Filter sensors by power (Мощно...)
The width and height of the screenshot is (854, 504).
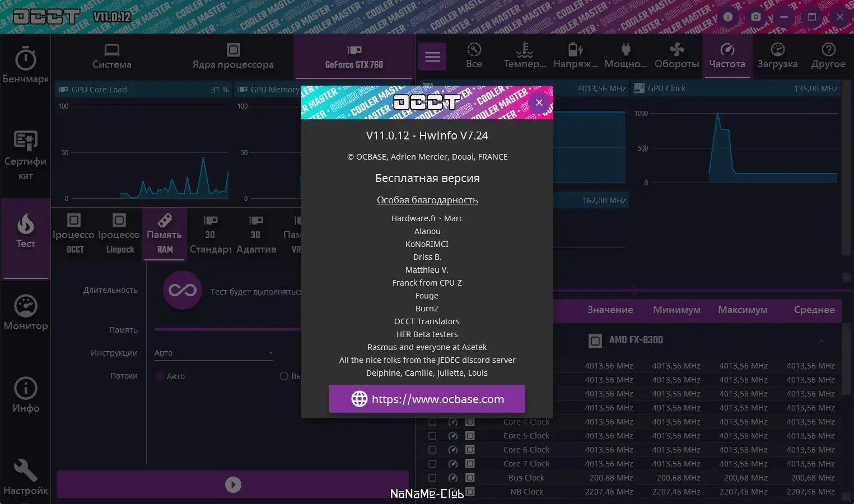pyautogui.click(x=626, y=56)
